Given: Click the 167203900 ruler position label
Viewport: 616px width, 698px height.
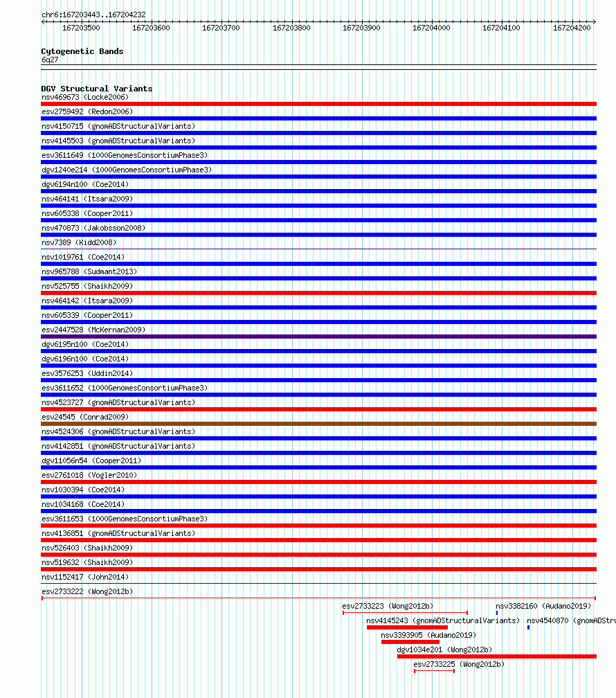Looking at the screenshot, I should 361,28.
